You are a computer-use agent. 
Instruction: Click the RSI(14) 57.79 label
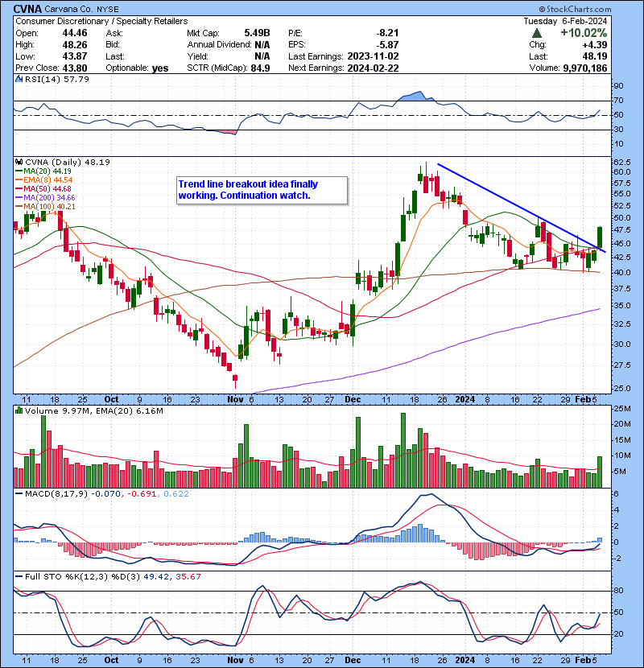pos(57,79)
